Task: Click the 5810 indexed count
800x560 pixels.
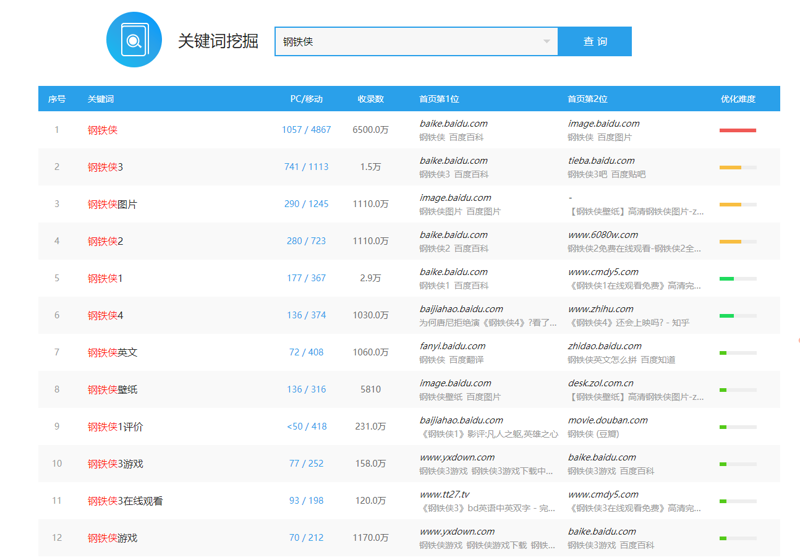Action: coord(370,389)
